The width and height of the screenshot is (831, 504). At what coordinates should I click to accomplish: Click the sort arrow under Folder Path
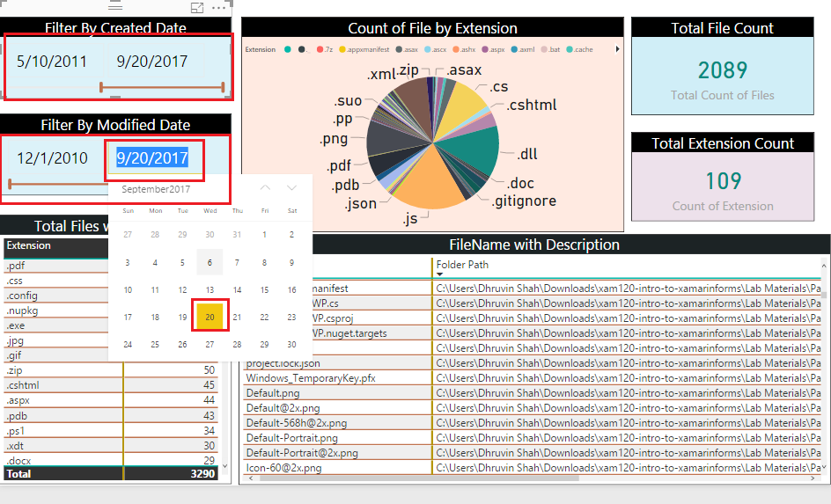[x=440, y=274]
